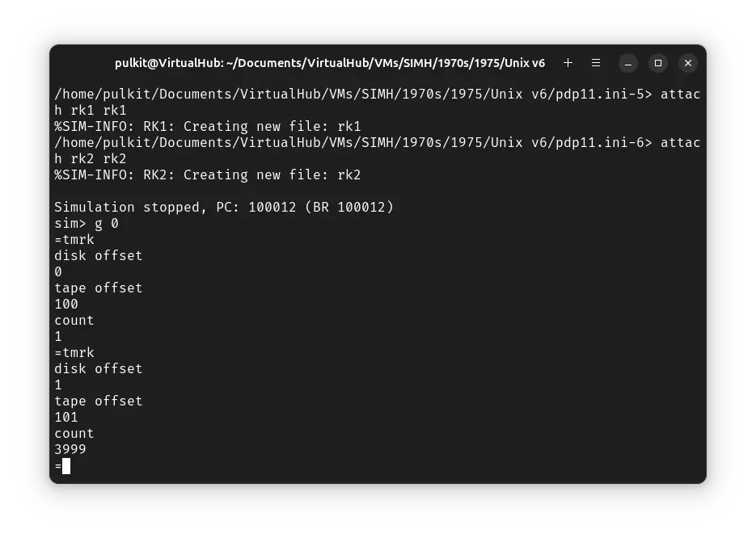Close the terminal window
This screenshot has height=538, width=756.
687,63
